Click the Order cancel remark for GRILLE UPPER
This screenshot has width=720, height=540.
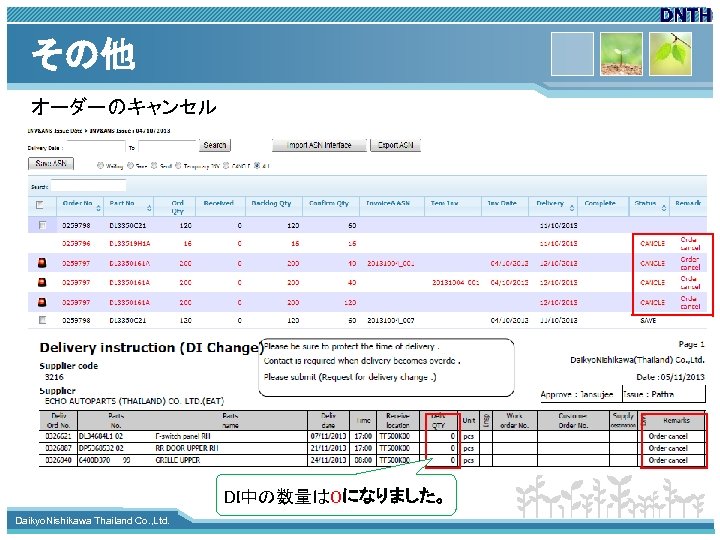tap(668, 460)
